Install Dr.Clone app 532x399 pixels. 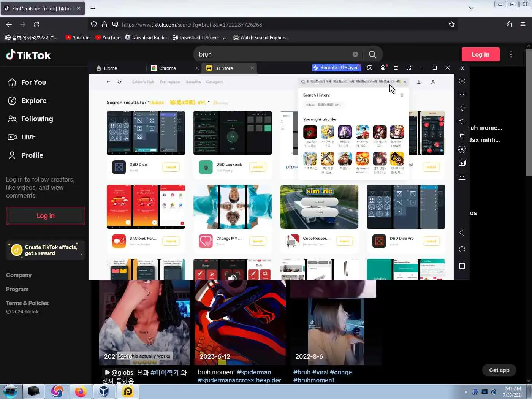(x=171, y=241)
